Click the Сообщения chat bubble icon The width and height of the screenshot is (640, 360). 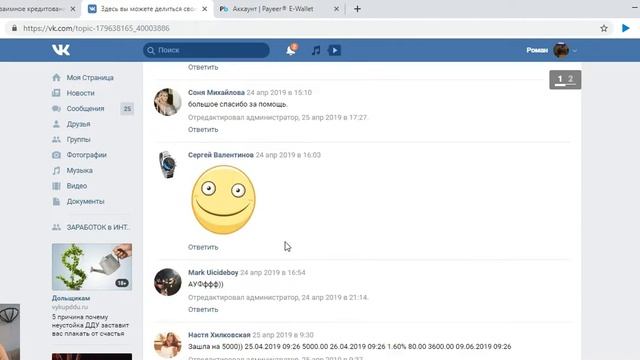56,109
